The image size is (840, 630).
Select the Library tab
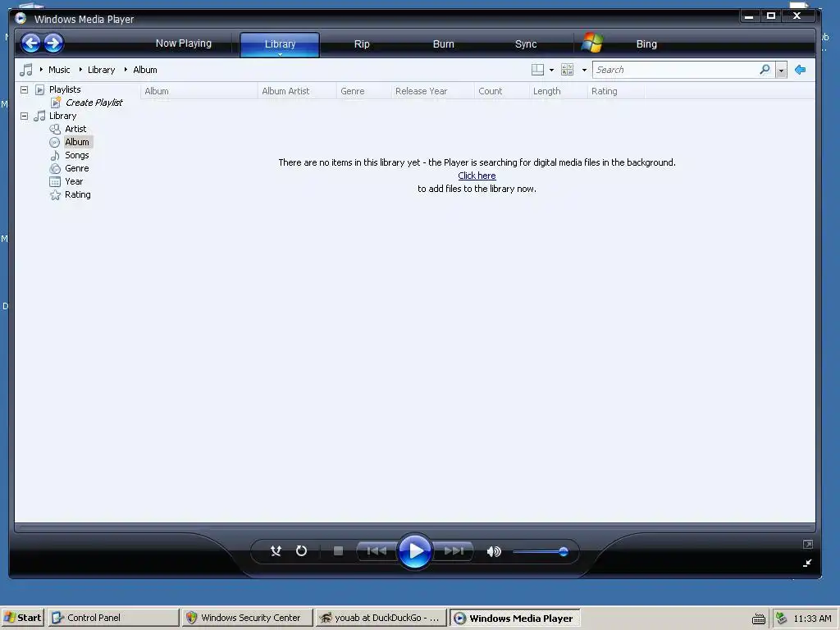pos(280,44)
